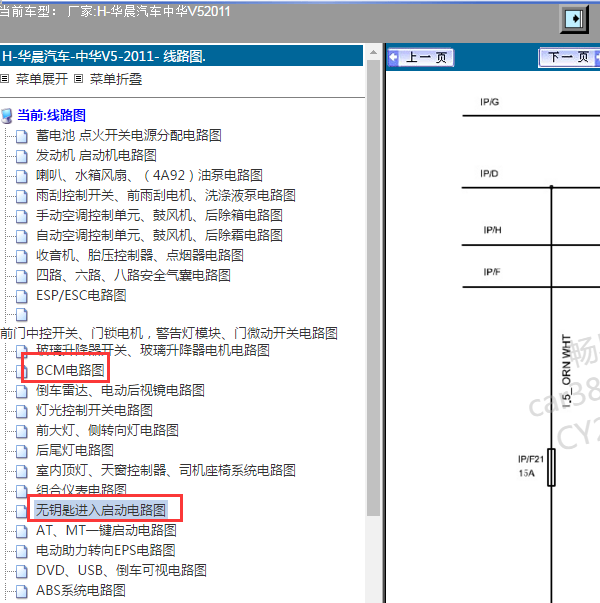Click the H-华晨汽车-中华V5-2011- 线路图 header

181,56
